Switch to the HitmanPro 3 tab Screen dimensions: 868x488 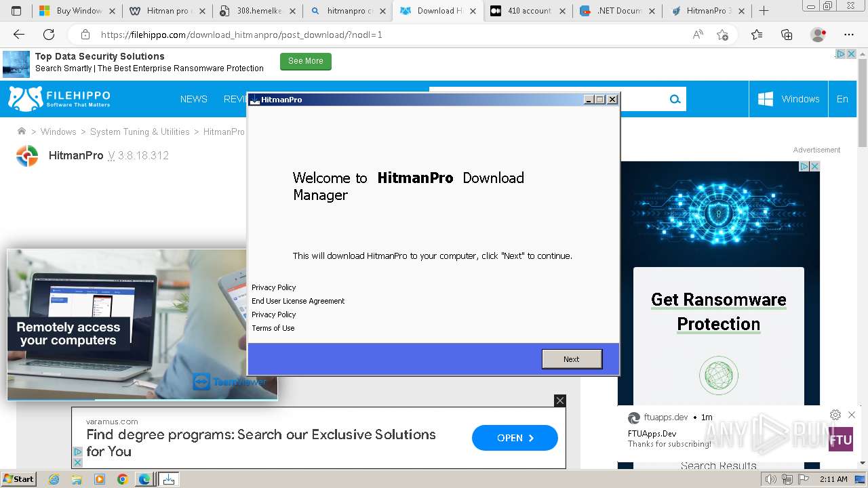pyautogui.click(x=708, y=11)
